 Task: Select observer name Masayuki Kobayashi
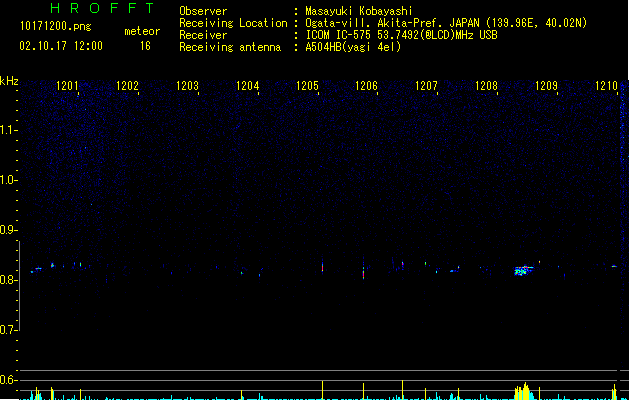tap(359, 11)
